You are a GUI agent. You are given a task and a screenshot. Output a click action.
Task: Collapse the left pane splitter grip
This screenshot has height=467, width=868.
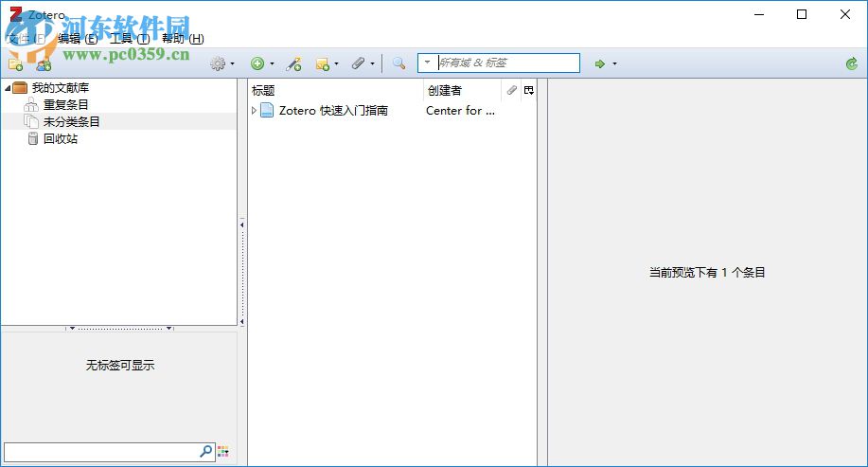242,273
